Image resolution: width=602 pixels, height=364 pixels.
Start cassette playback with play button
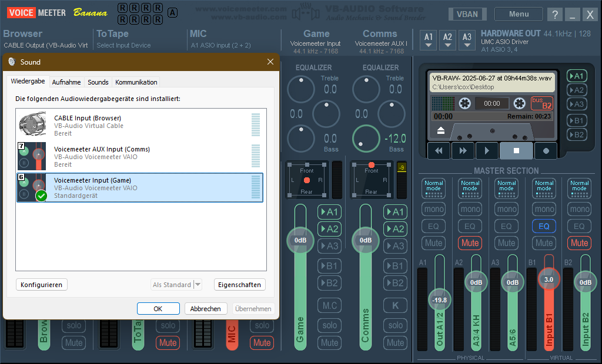tap(487, 151)
